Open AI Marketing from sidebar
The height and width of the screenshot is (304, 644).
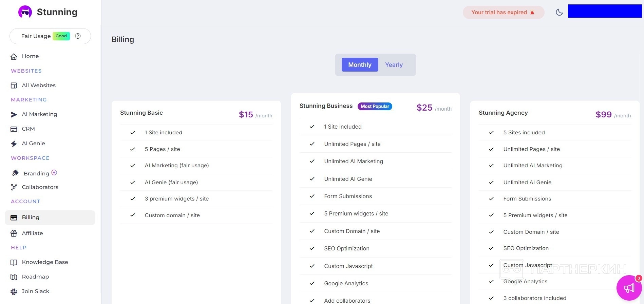[39, 114]
